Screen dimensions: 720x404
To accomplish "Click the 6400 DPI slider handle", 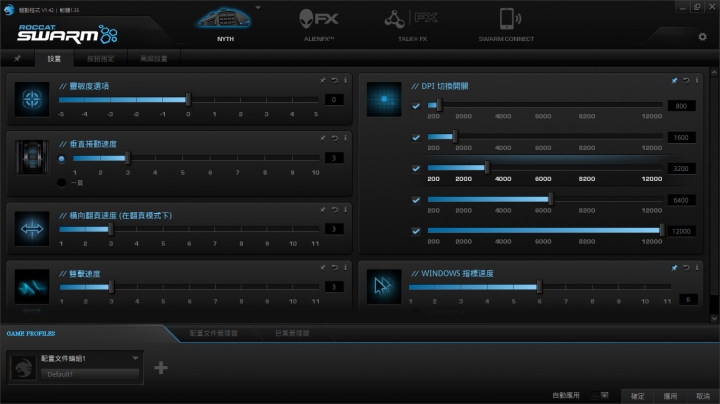I will tap(551, 199).
